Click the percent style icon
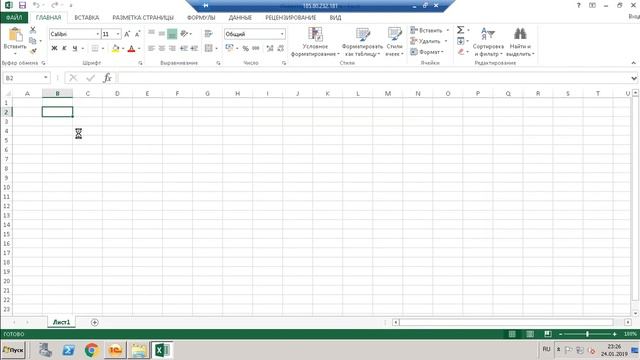Viewport: 640px width, 360px height. click(245, 49)
